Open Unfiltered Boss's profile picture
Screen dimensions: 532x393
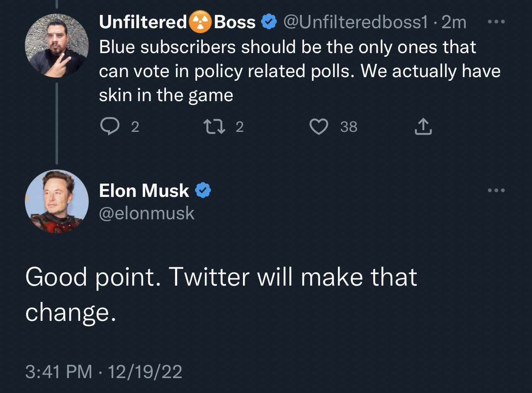click(57, 46)
